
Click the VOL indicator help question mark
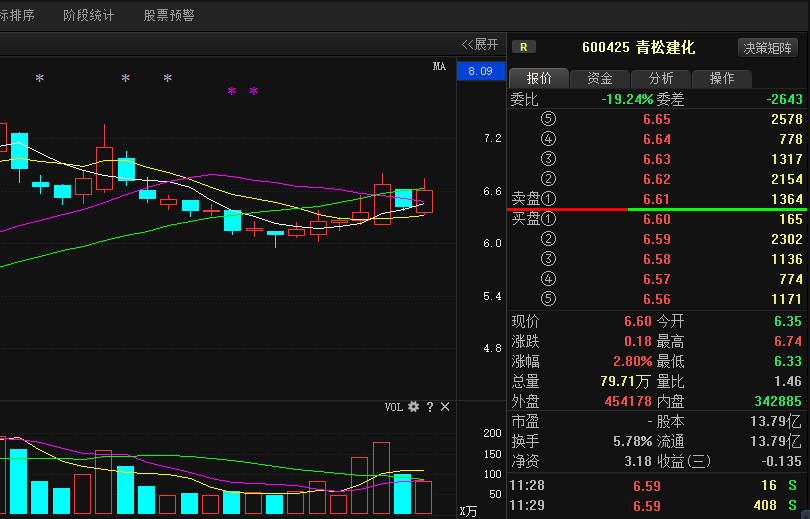tap(430, 407)
